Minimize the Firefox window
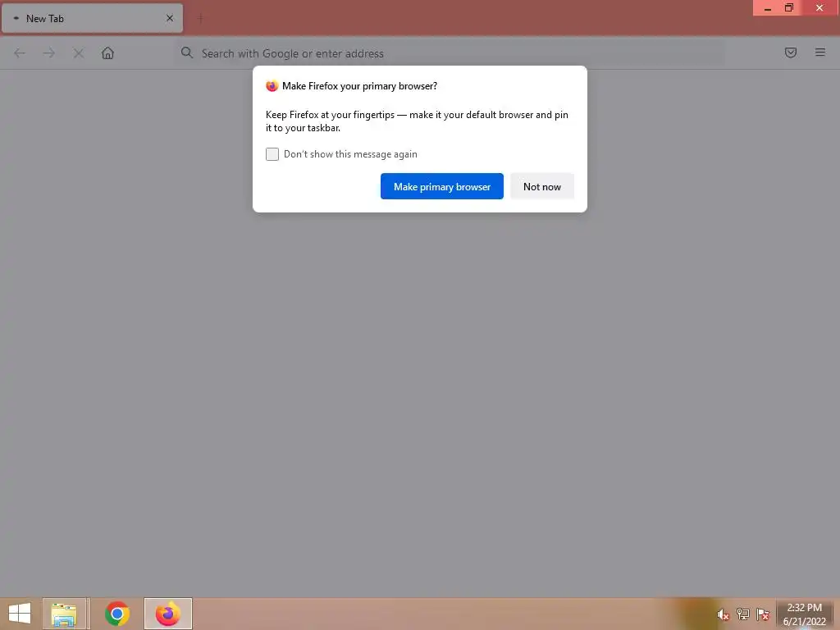Screen dimensions: 840x630 pyautogui.click(x=768, y=8)
